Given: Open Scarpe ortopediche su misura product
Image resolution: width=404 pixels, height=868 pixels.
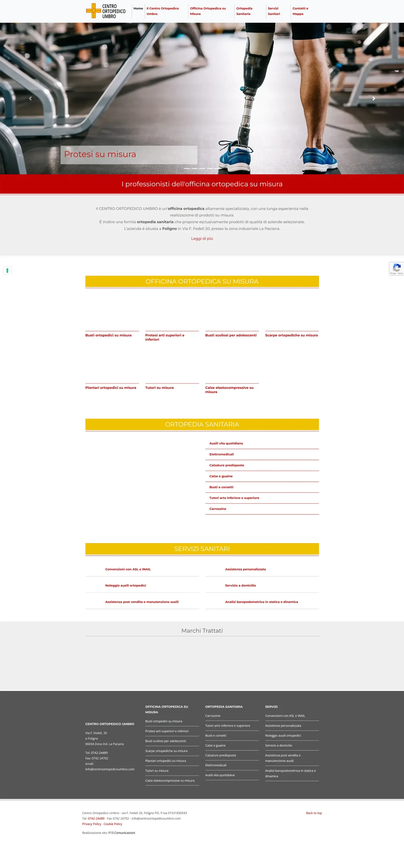Looking at the screenshot, I should coord(291,335).
